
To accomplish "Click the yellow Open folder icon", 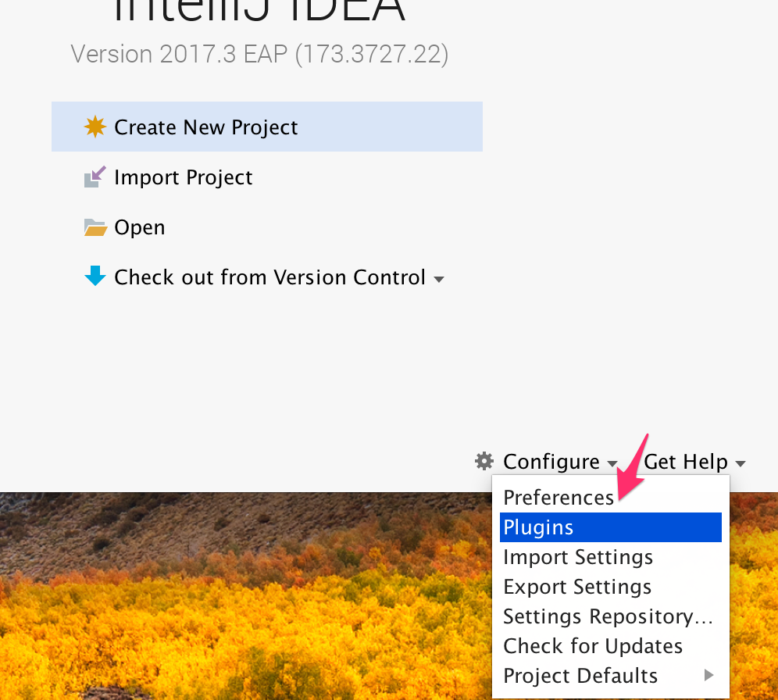I will click(x=95, y=227).
